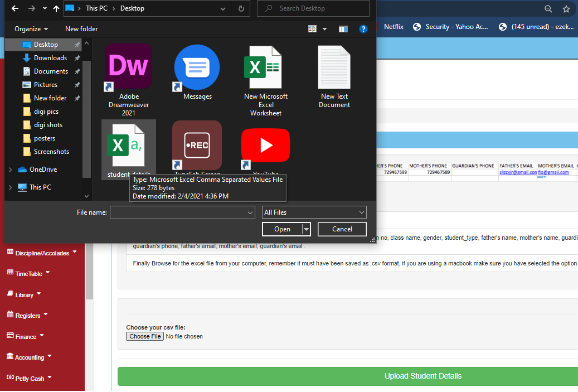Select the New Text Document file
Screen dimensions: 578x392
(334, 68)
